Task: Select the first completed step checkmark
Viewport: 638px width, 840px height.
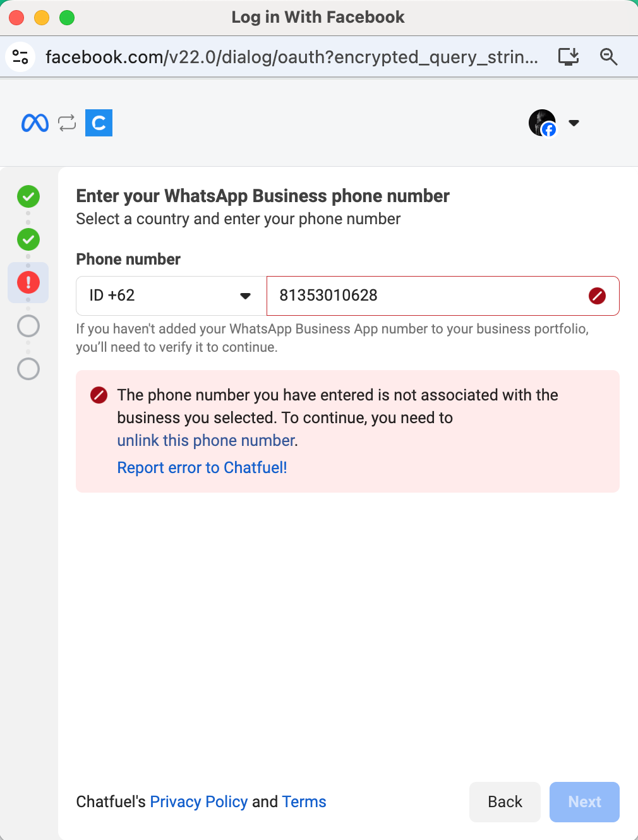Action: click(28, 196)
